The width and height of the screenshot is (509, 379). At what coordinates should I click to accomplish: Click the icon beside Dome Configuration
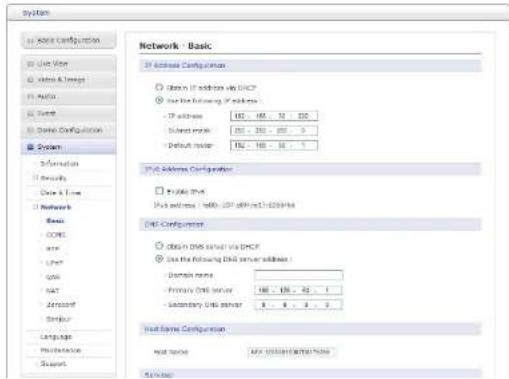(30, 130)
